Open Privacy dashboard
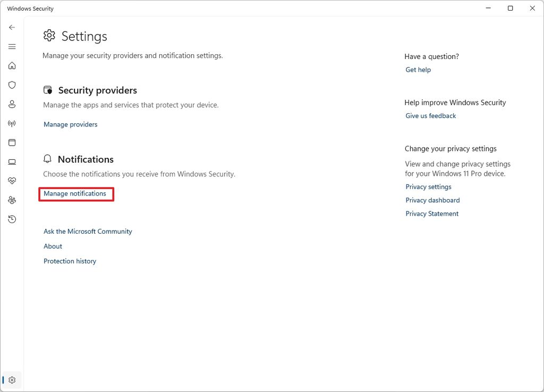 tap(432, 200)
